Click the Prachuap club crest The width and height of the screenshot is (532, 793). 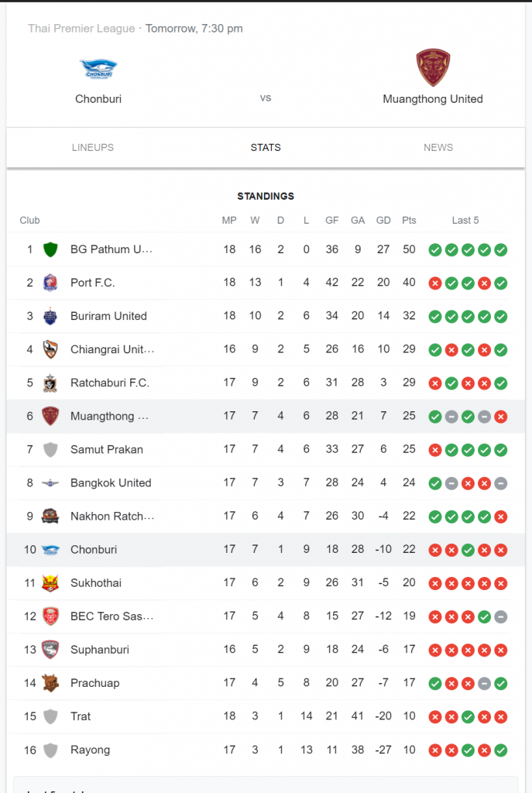pos(50,683)
